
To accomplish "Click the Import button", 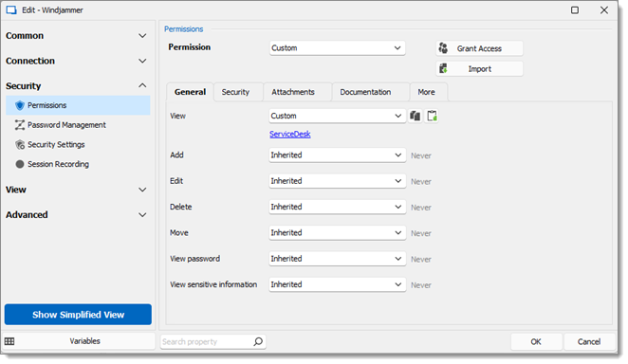I will pos(479,69).
